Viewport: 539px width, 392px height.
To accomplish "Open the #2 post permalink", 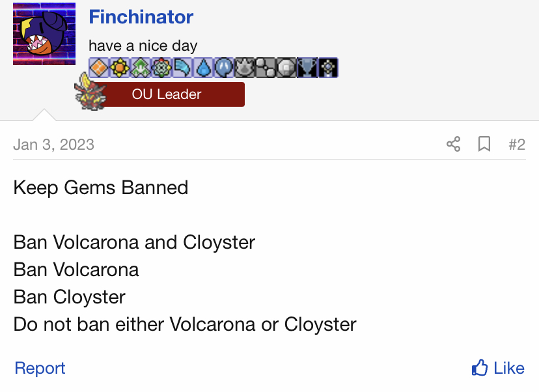I will pyautogui.click(x=517, y=145).
